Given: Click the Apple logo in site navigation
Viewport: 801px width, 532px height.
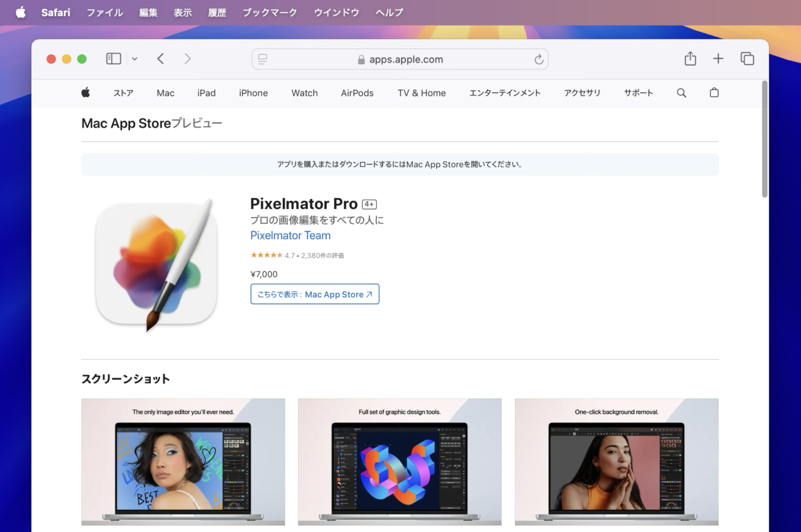Looking at the screenshot, I should tap(86, 93).
